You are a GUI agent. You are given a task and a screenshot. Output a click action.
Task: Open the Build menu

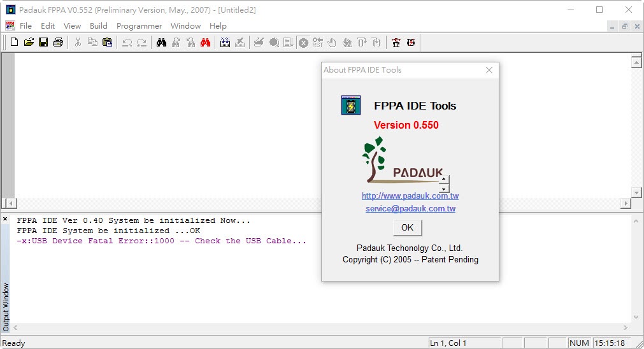[99, 26]
